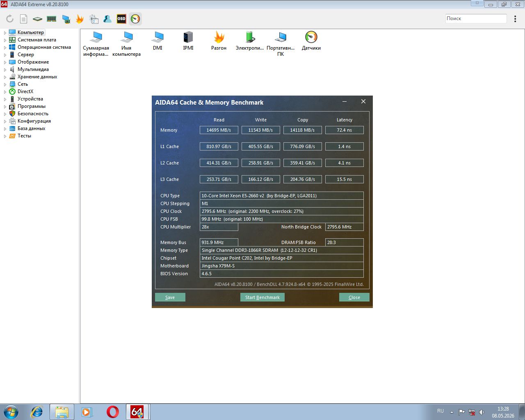Open the DMI icon
The width and height of the screenshot is (525, 420).
(x=157, y=41)
